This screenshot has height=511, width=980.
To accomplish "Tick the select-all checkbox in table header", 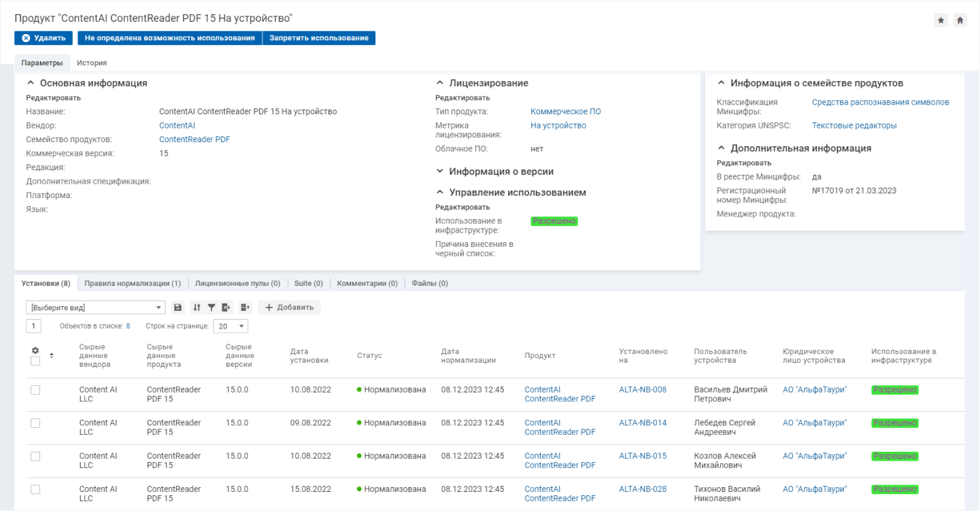I will coord(35,361).
